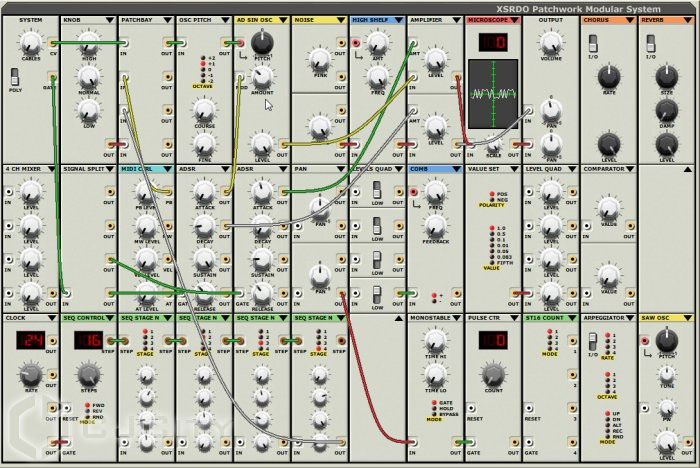
Task: Click the FEEDBACK knob on COMB module
Action: (436, 226)
